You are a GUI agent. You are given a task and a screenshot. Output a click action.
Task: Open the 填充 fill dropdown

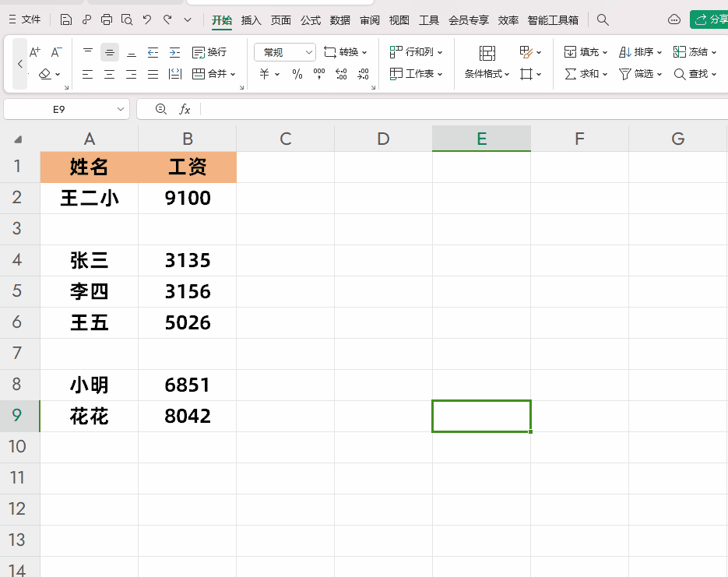point(586,52)
